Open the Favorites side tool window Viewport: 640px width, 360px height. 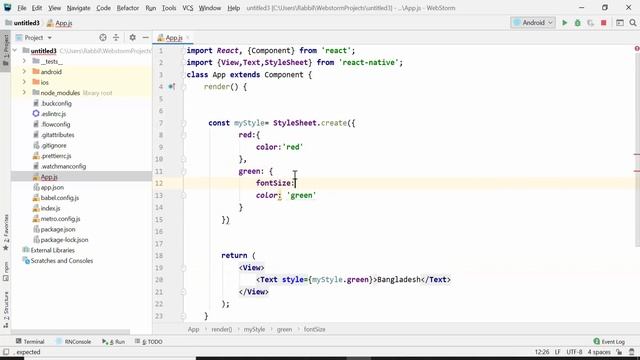6,233
